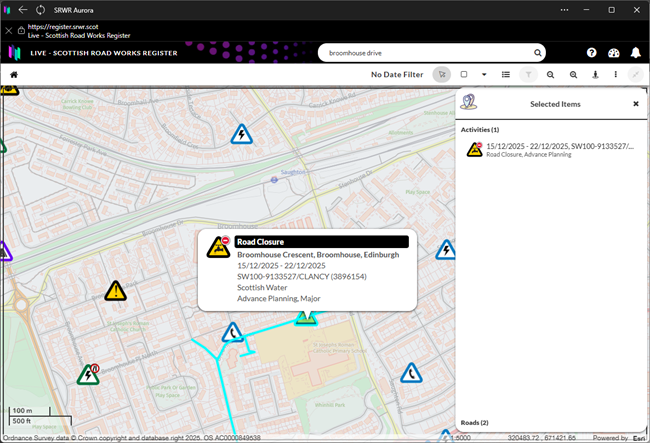
Task: Click the map coordinates readout 320483.72, 671421.65
Action: (541, 438)
